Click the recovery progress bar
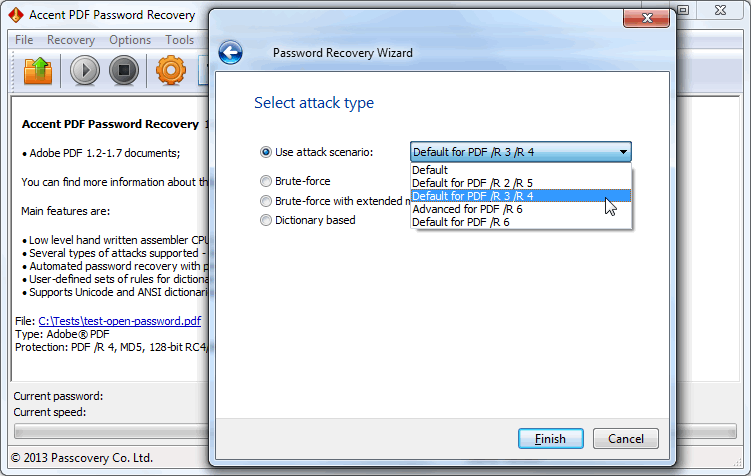751x476 pixels. point(111,431)
